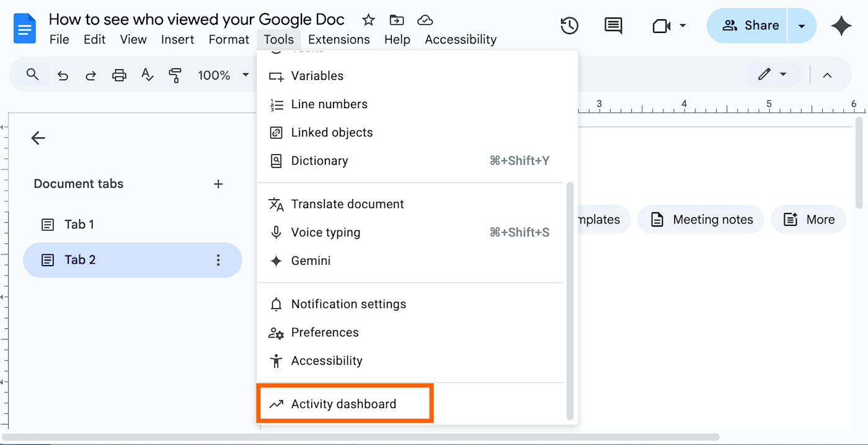Click the horizontal scrollbar at bottom
The height and width of the screenshot is (445, 868).
click(361, 437)
